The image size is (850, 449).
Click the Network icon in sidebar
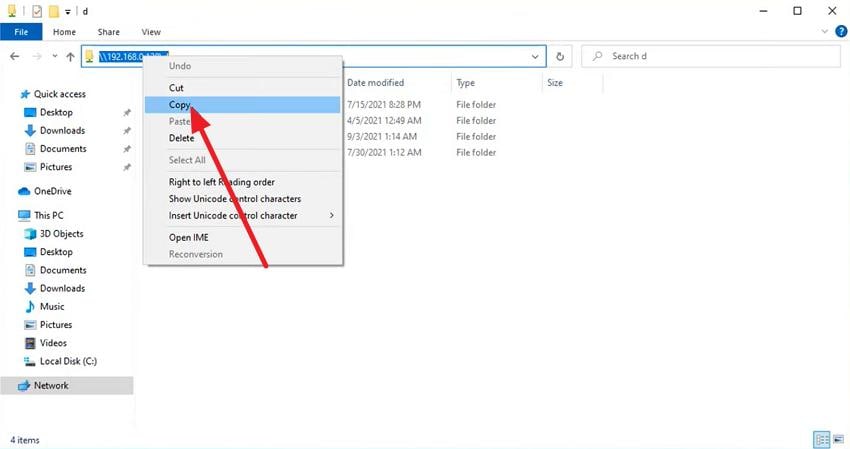coord(24,386)
